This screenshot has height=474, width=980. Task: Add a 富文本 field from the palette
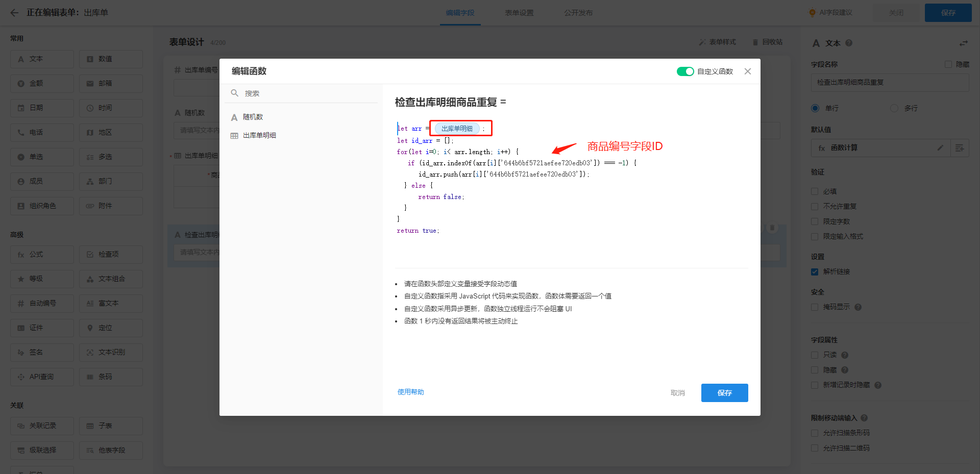111,304
